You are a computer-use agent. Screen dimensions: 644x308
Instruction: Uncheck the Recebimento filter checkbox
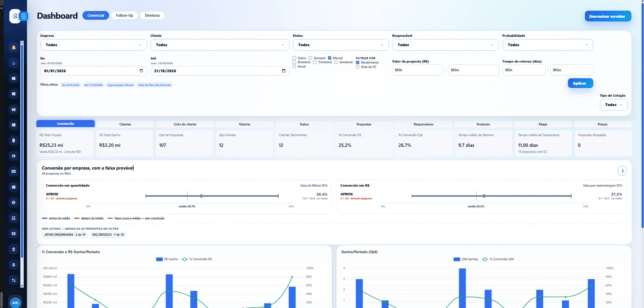tap(358, 62)
